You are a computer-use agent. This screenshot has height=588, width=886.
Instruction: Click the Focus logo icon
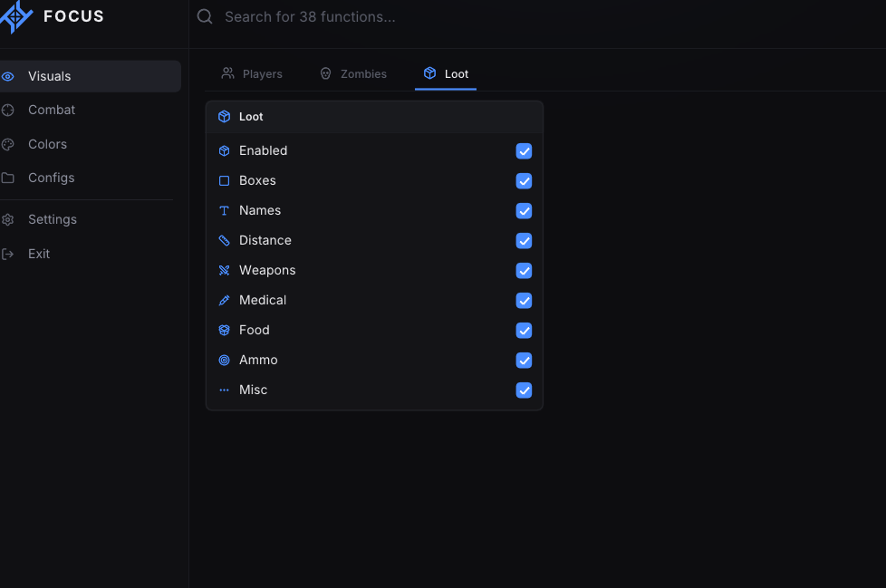coord(15,16)
